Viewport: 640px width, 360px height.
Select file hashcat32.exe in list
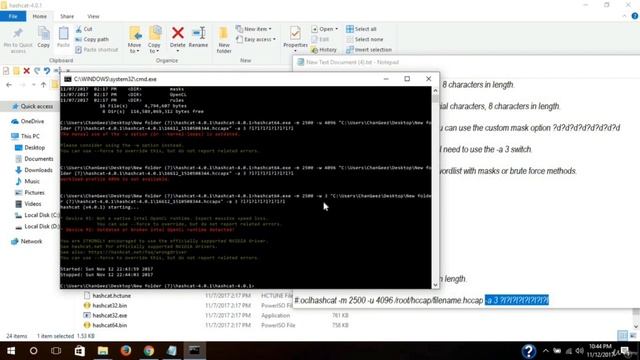click(105, 315)
